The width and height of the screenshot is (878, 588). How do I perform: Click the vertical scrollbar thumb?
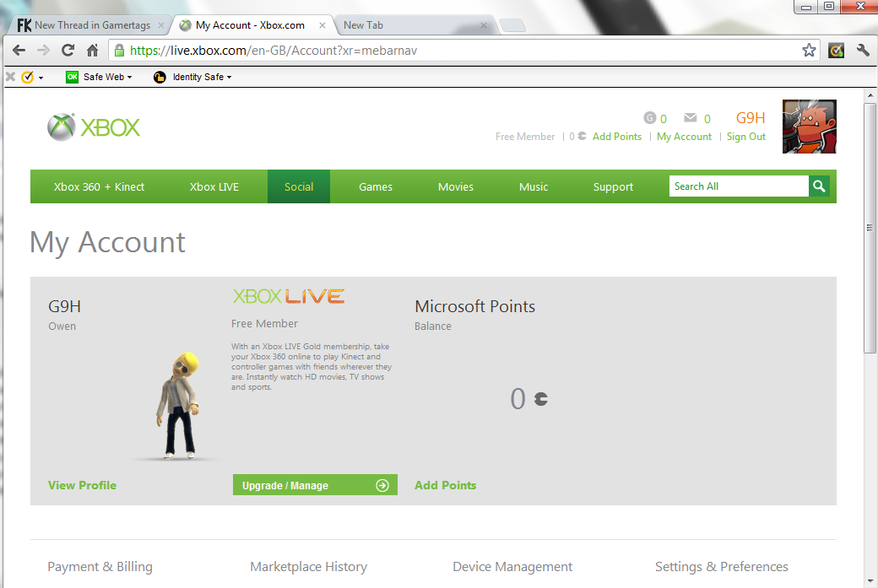[x=870, y=228]
